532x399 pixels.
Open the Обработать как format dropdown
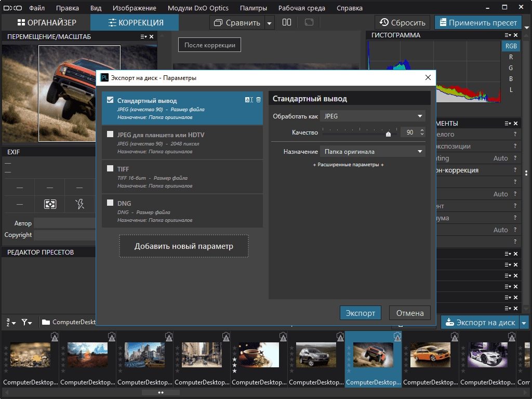click(373, 116)
